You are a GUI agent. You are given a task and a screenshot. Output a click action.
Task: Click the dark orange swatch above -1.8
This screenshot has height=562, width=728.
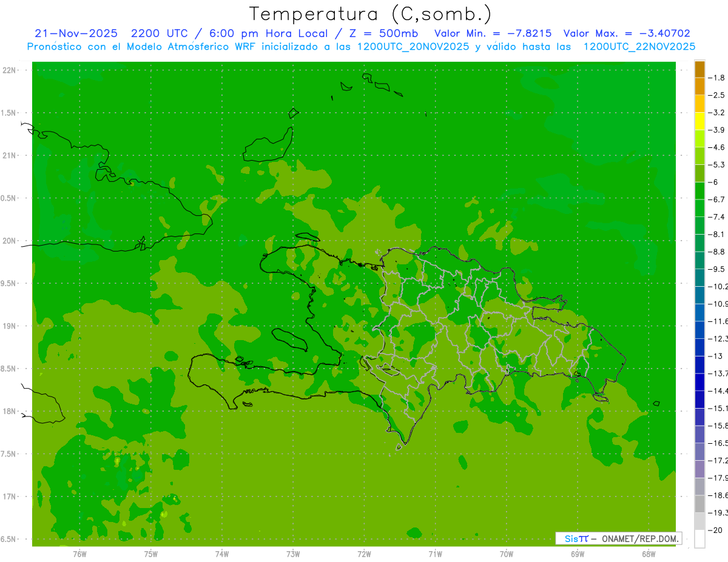[699, 69]
